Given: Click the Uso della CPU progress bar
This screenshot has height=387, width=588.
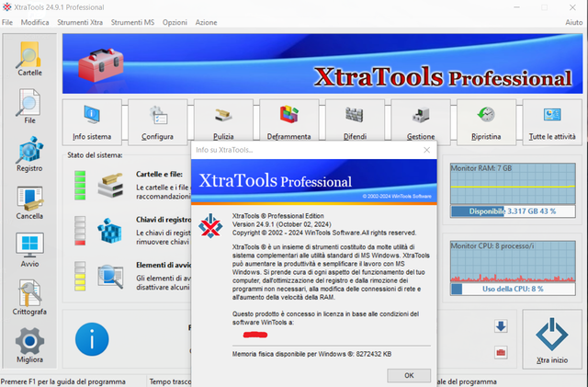Looking at the screenshot, I should point(513,289).
